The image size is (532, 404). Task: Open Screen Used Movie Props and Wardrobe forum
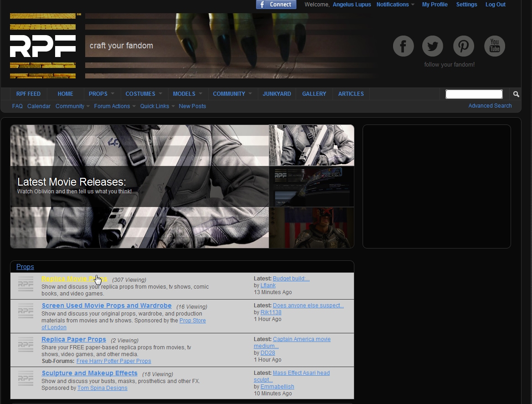(107, 306)
